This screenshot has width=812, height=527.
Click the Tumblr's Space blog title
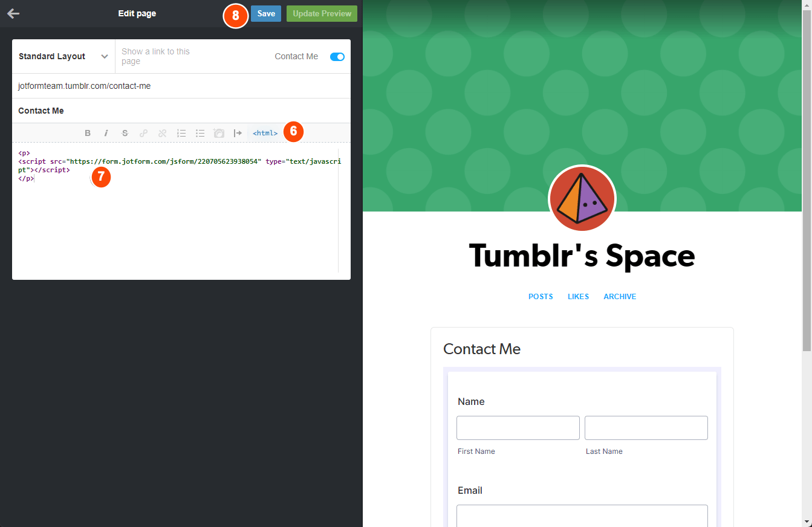coord(582,256)
